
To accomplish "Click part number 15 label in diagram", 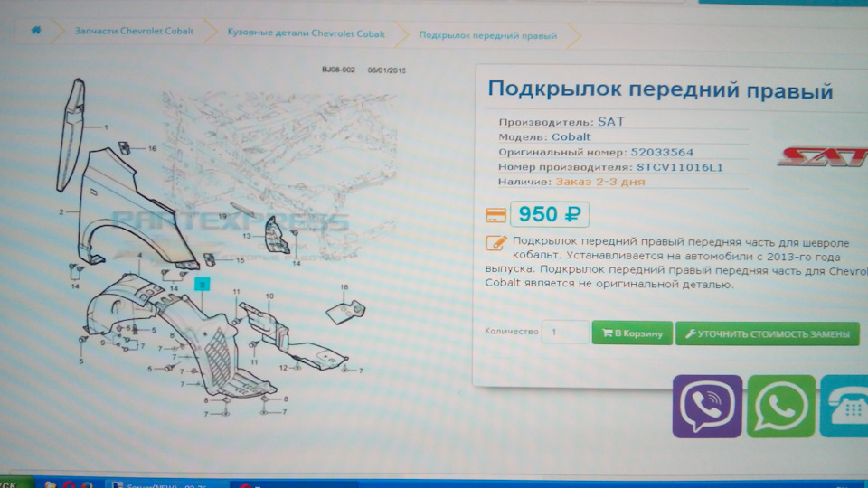I will (x=240, y=260).
